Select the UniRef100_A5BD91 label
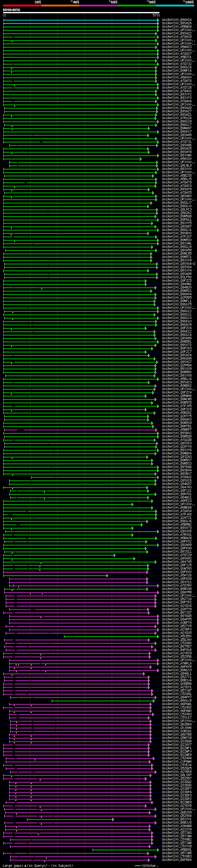This screenshot has height=868, width=197. point(177,850)
